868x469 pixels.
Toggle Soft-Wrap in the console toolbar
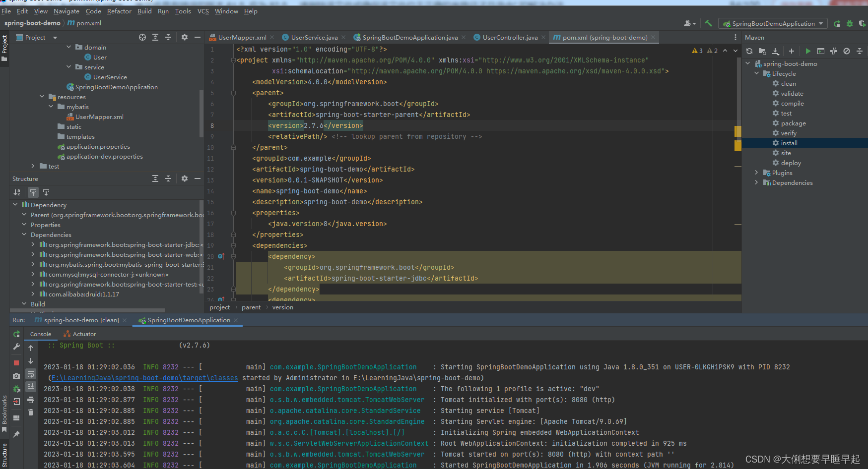[31, 374]
